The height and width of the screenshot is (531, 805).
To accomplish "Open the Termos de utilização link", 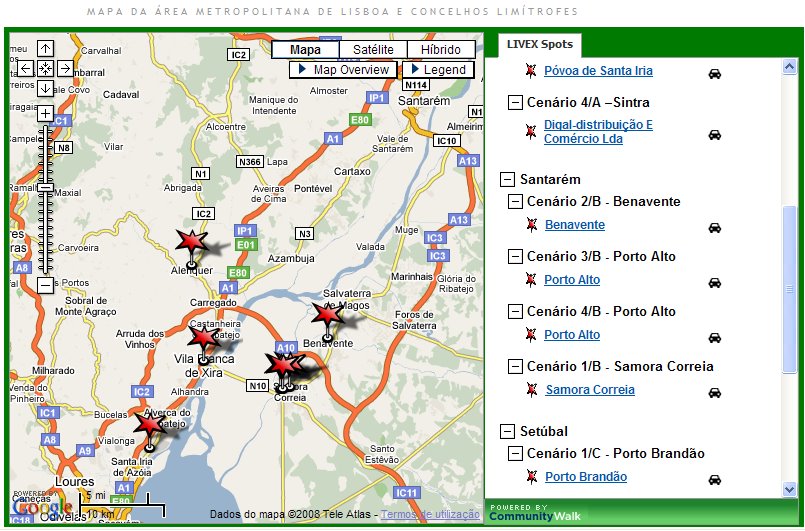I will pos(430,514).
